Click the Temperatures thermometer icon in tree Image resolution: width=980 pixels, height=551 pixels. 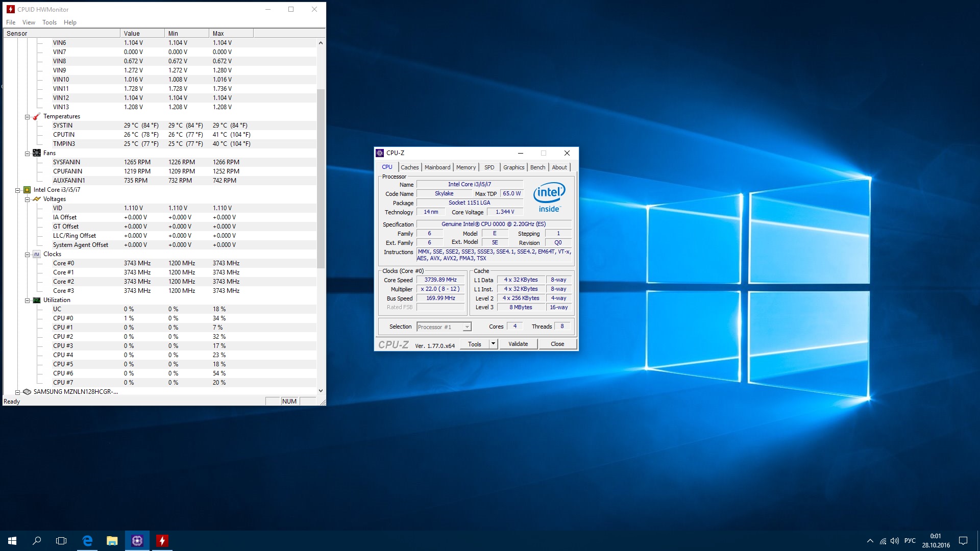coord(36,116)
